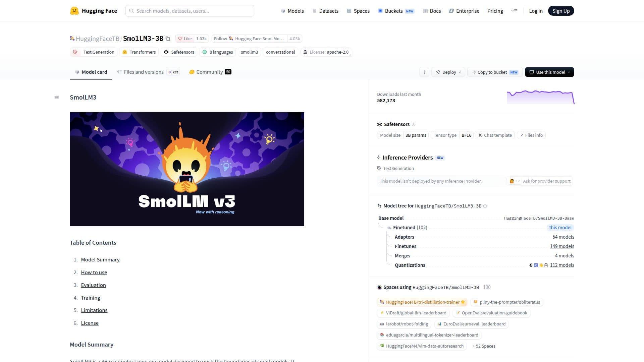The image size is (644, 362).
Task: Select the Model card tab
Action: point(91,72)
